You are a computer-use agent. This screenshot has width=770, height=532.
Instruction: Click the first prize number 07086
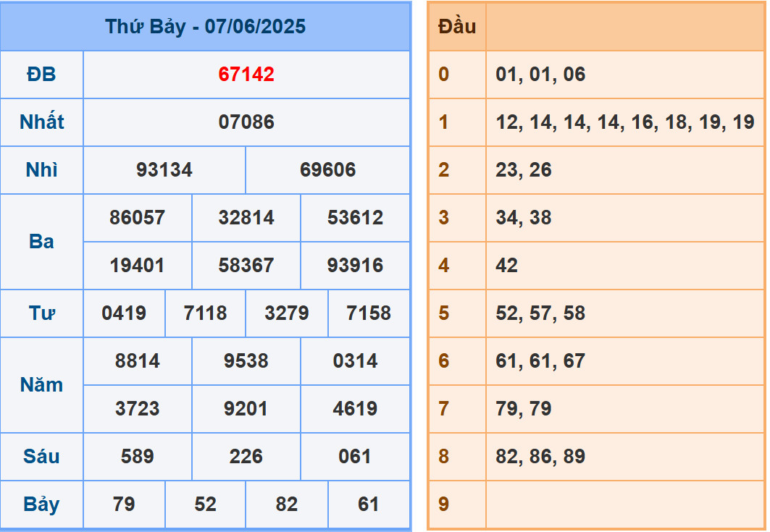pyautogui.click(x=246, y=122)
